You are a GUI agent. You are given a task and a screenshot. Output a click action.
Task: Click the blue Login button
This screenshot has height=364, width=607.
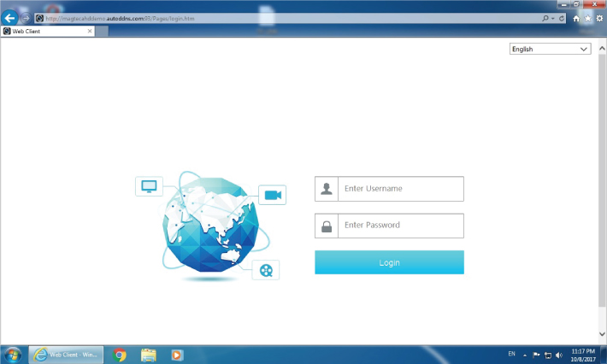(x=389, y=262)
